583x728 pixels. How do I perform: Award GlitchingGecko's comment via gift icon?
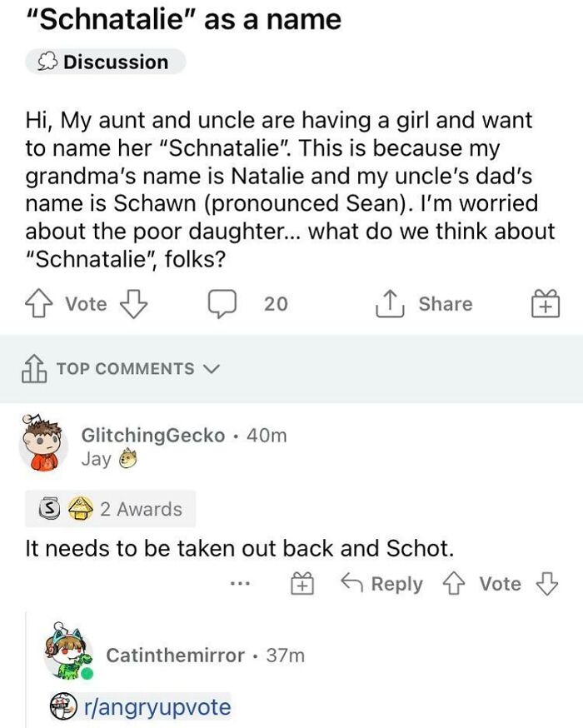click(x=301, y=584)
